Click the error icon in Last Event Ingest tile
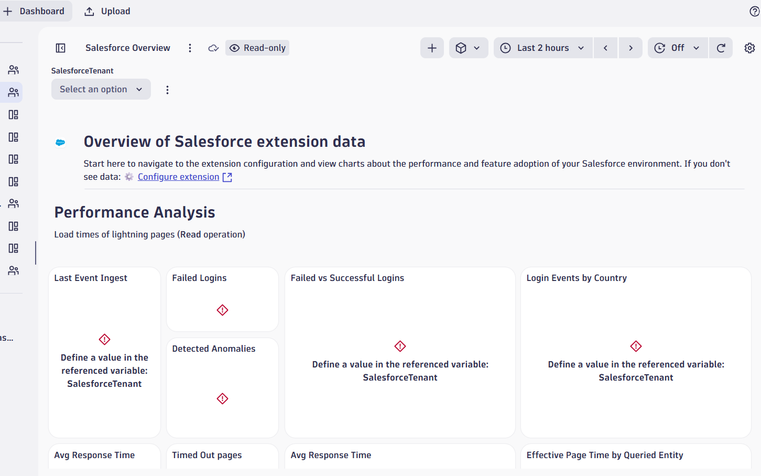Viewport: 761px width, 476px height. coord(104,339)
